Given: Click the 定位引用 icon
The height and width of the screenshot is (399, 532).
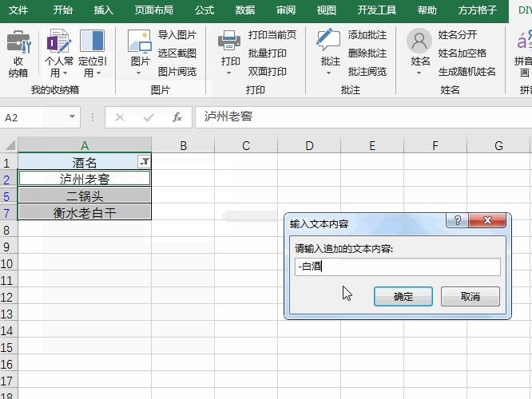Looking at the screenshot, I should pyautogui.click(x=92, y=41).
